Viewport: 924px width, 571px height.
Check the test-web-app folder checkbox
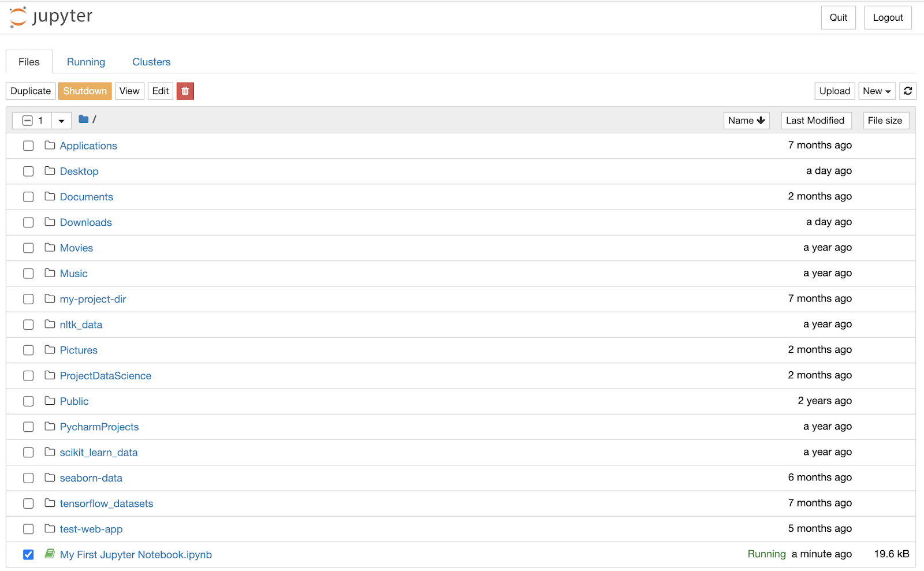28,529
